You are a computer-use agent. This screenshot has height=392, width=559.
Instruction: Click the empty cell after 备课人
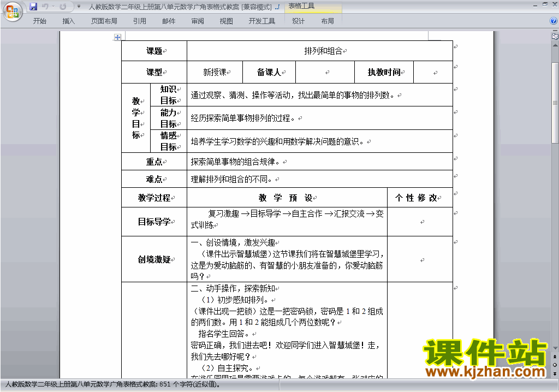click(325, 72)
